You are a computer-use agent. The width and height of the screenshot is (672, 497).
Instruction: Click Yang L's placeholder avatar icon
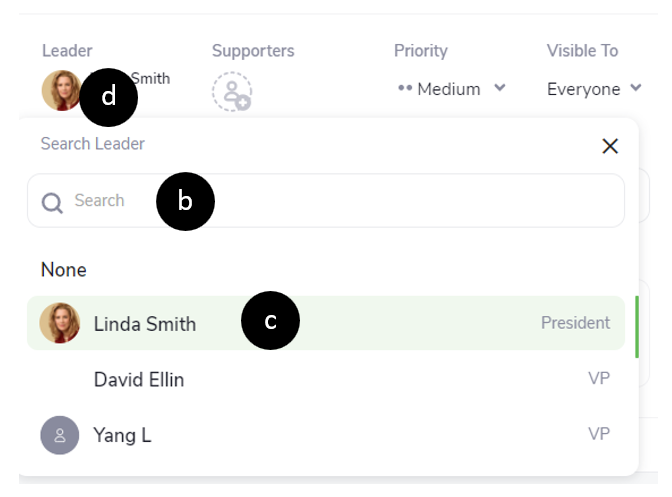(x=60, y=435)
